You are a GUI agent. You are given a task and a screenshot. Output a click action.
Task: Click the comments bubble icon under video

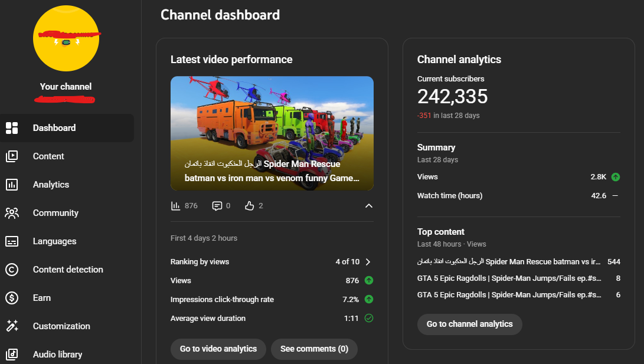(217, 206)
